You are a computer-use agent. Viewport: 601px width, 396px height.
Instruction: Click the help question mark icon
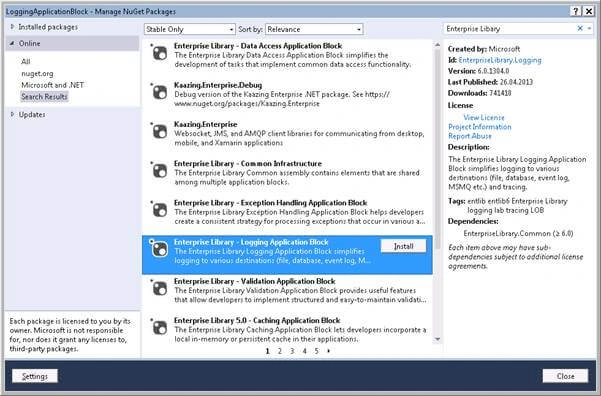[x=575, y=12]
